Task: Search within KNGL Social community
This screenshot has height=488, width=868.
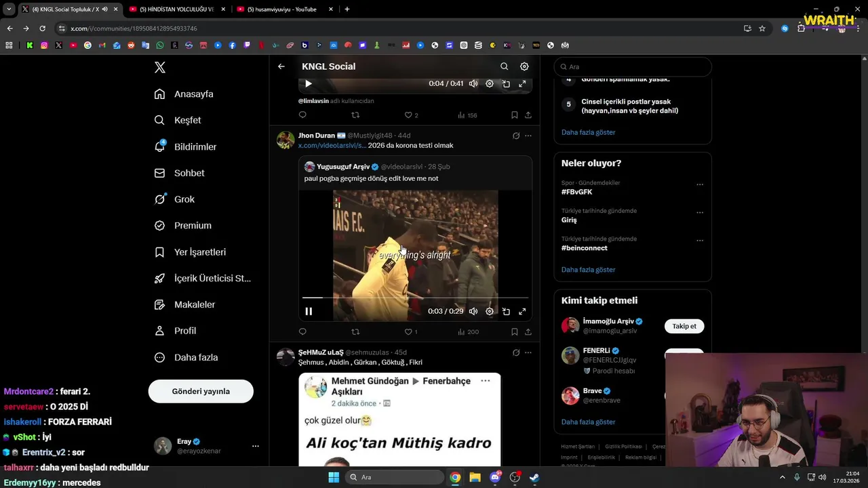Action: coord(504,66)
